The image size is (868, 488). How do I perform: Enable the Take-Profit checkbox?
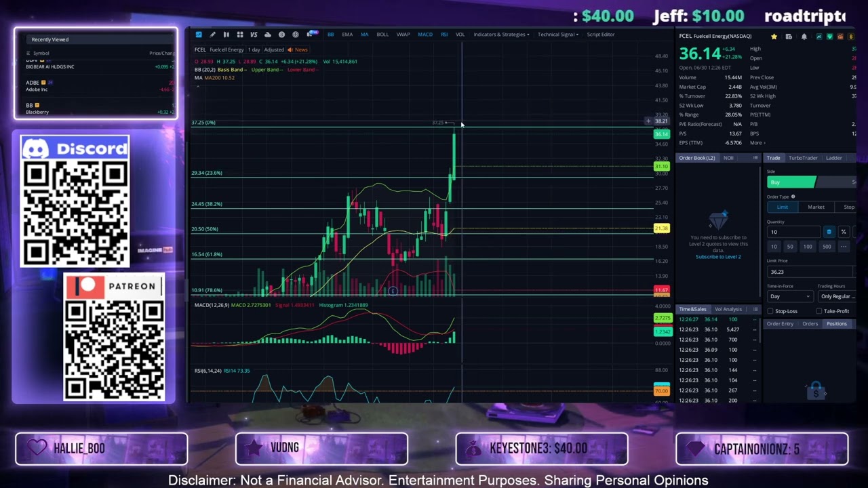(819, 311)
